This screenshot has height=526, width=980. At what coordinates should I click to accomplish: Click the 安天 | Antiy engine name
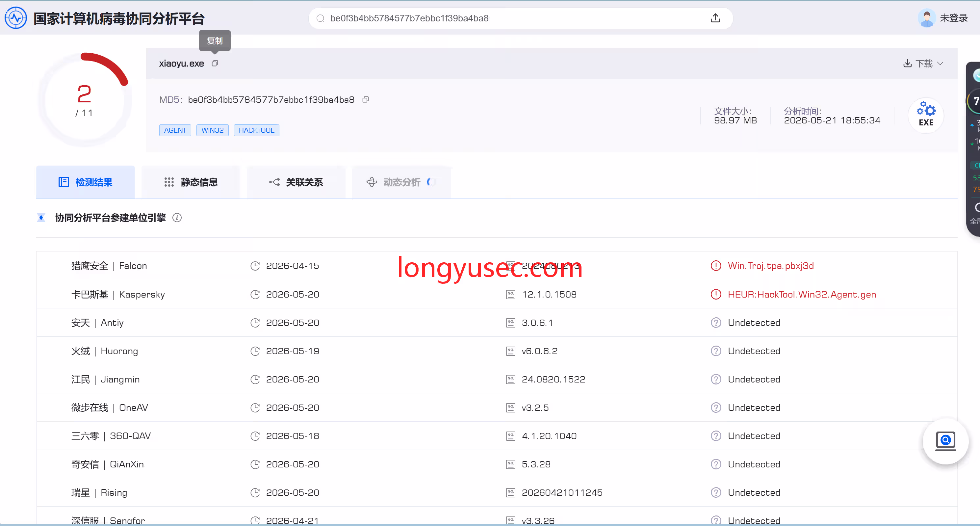coord(97,323)
